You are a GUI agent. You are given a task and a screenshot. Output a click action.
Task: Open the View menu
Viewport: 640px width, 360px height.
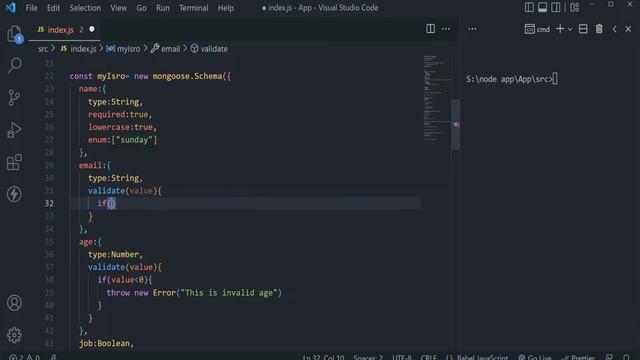118,8
